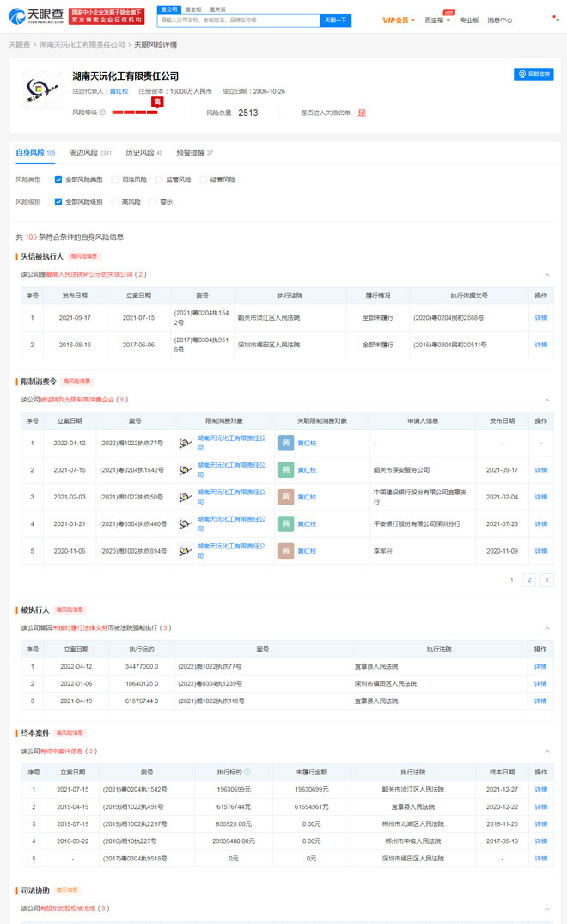Check 高风险 level checkbox
The height and width of the screenshot is (924, 567).
click(115, 201)
